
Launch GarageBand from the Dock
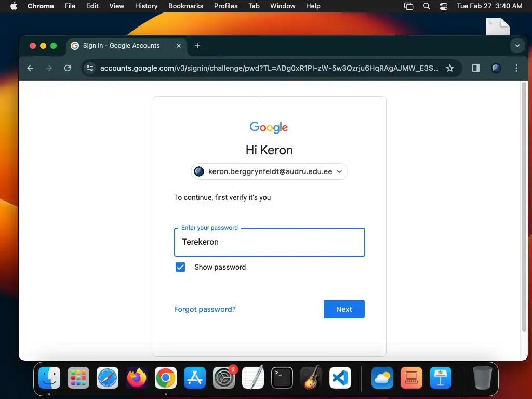pyautogui.click(x=311, y=378)
